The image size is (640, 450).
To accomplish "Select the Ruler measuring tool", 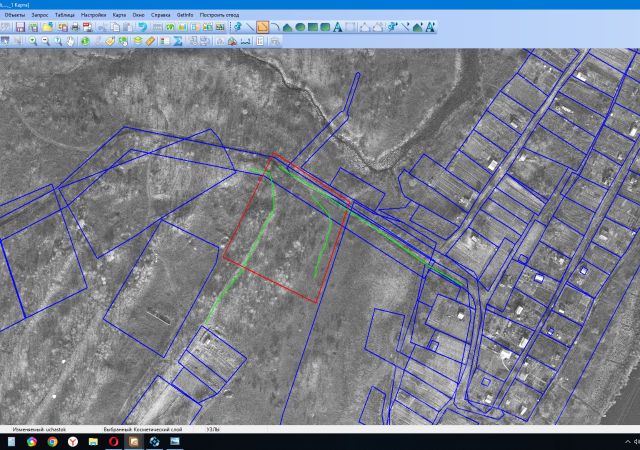I will pos(151,41).
